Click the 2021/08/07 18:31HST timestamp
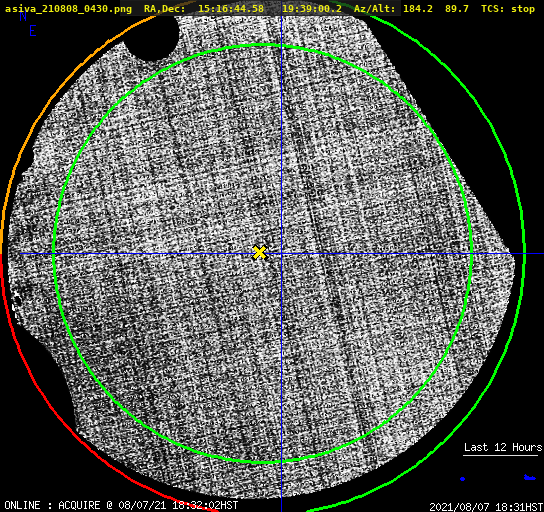This screenshot has width=544, height=512. click(x=486, y=507)
